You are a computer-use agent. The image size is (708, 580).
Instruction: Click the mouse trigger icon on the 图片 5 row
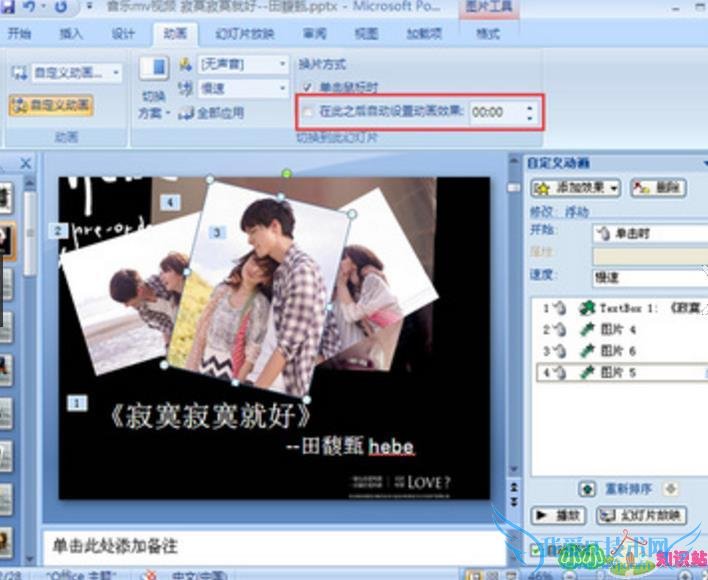tap(560, 373)
